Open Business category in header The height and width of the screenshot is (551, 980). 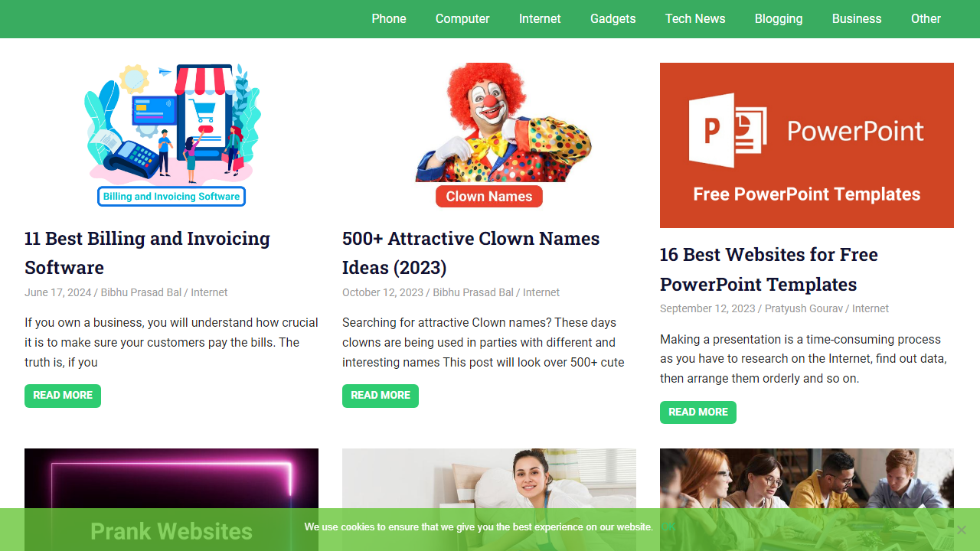(857, 18)
